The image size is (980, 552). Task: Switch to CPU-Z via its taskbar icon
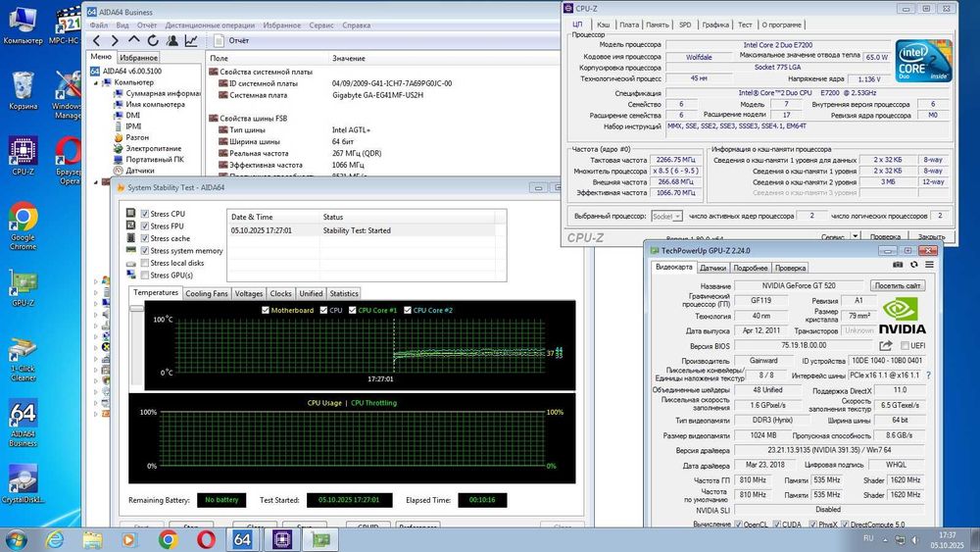[282, 539]
